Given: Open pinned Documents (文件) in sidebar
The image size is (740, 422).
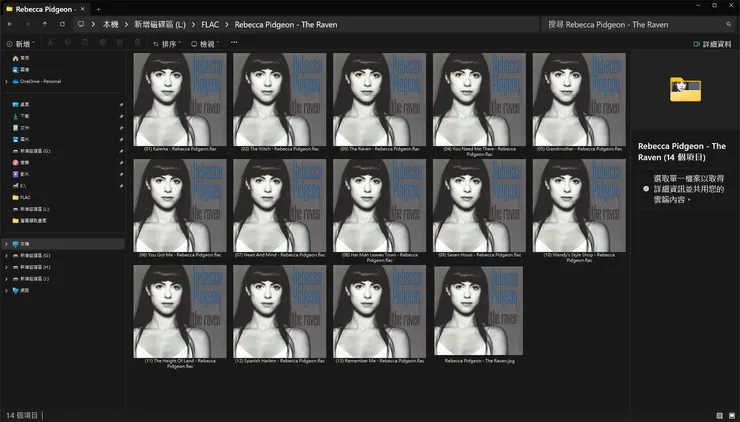Looking at the screenshot, I should [x=21, y=128].
